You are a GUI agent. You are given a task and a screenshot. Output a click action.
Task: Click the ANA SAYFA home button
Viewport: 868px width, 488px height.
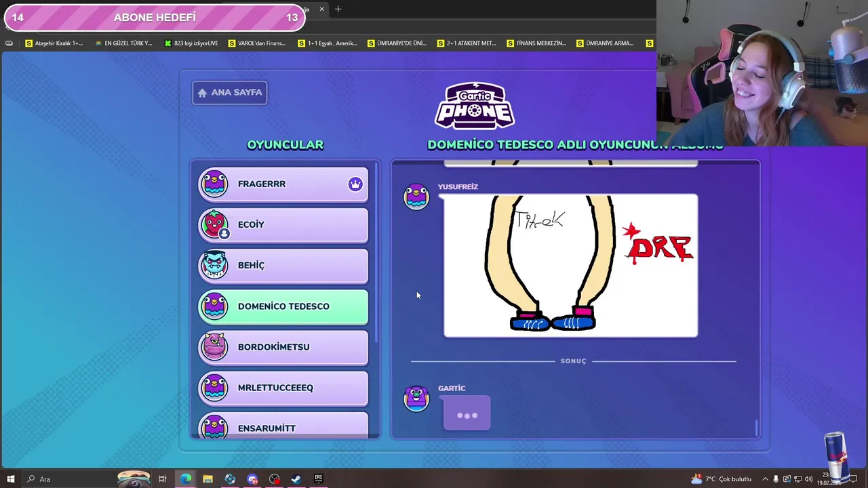click(x=230, y=93)
